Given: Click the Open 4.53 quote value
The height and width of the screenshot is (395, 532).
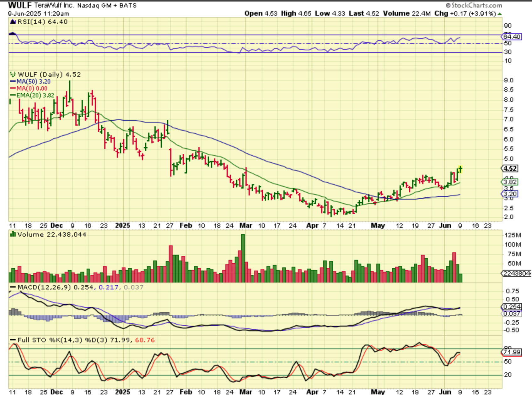Looking at the screenshot, I should click(x=261, y=14).
